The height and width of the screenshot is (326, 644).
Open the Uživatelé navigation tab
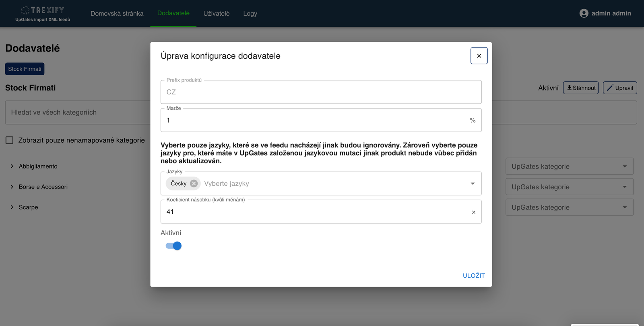(x=216, y=14)
